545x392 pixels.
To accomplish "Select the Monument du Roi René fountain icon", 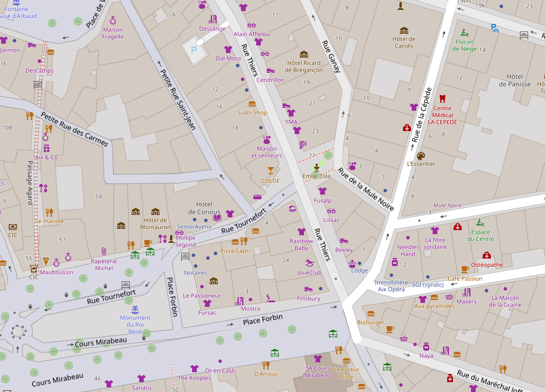I will 135,309.
